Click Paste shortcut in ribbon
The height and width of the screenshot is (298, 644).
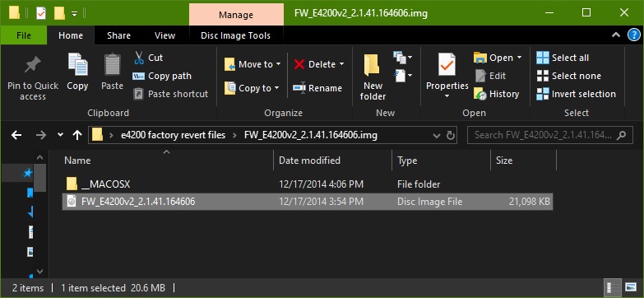pyautogui.click(x=171, y=94)
